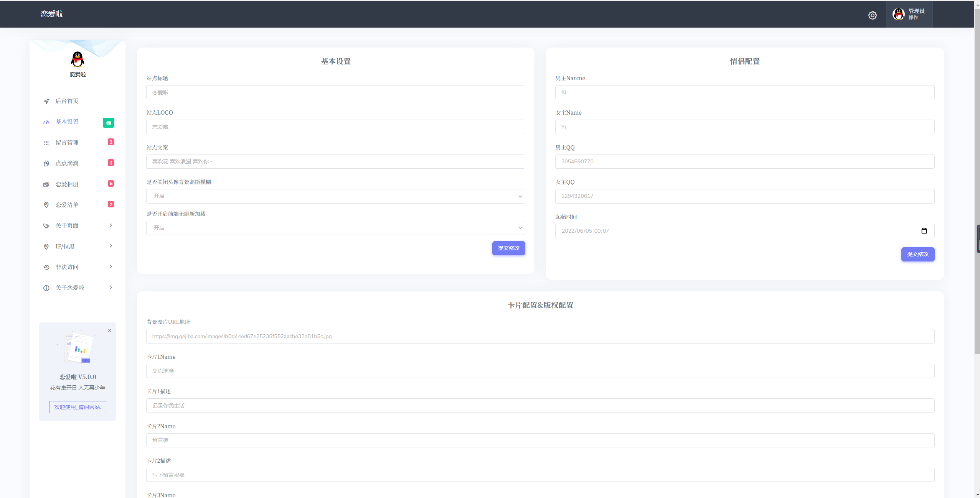Click 提交修改 in 情侣配置 panel
Screen dimensions: 980x498
pos(917,254)
